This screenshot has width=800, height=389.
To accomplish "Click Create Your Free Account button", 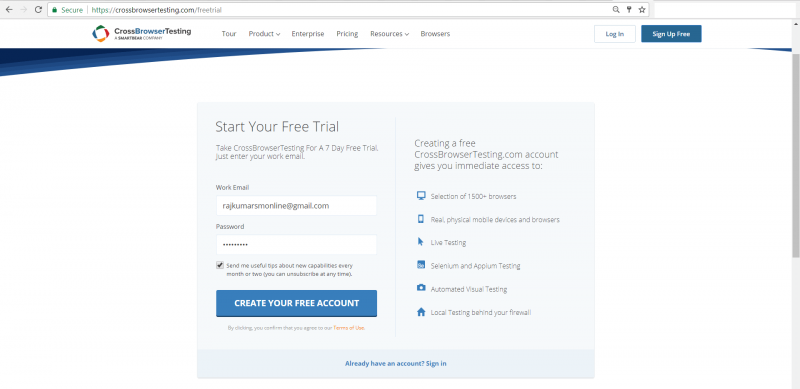I will [296, 303].
